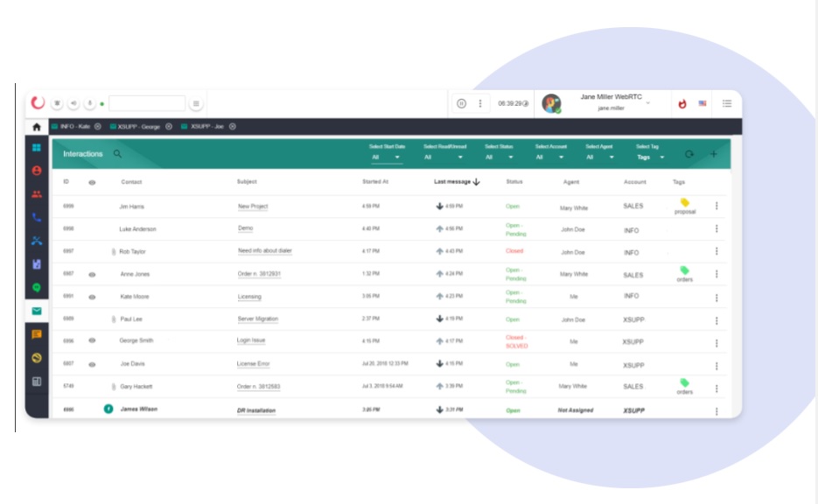The image size is (818, 504).
Task: Click the plus icon to add interaction
Action: (714, 154)
